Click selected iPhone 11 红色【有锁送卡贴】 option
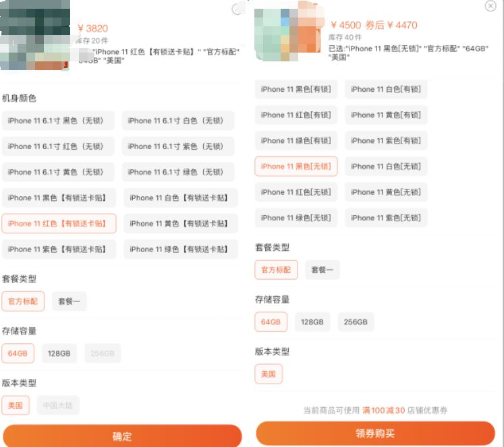The width and height of the screenshot is (504, 447). (59, 224)
